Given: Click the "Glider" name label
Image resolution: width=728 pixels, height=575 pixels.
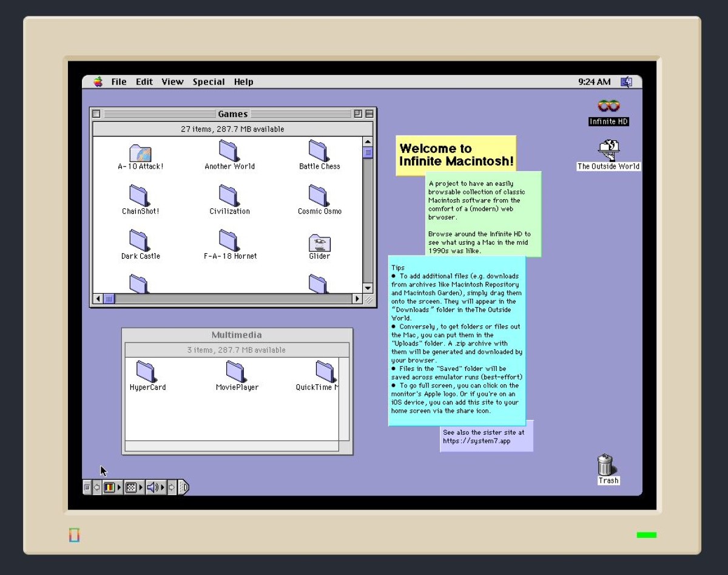Looking at the screenshot, I should 320,256.
